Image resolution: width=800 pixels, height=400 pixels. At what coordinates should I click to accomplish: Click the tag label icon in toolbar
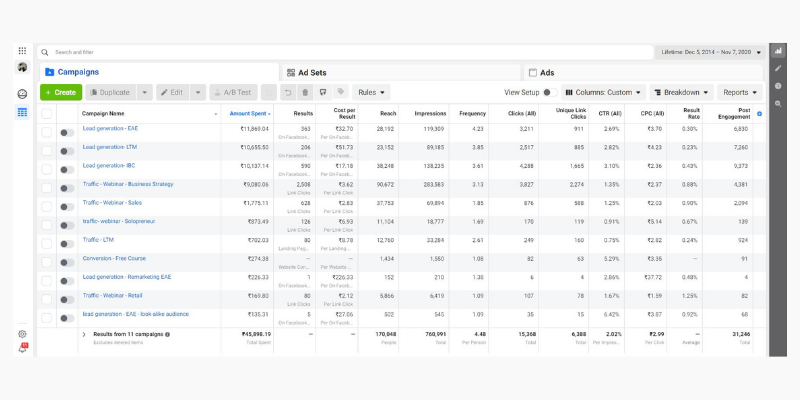341,92
